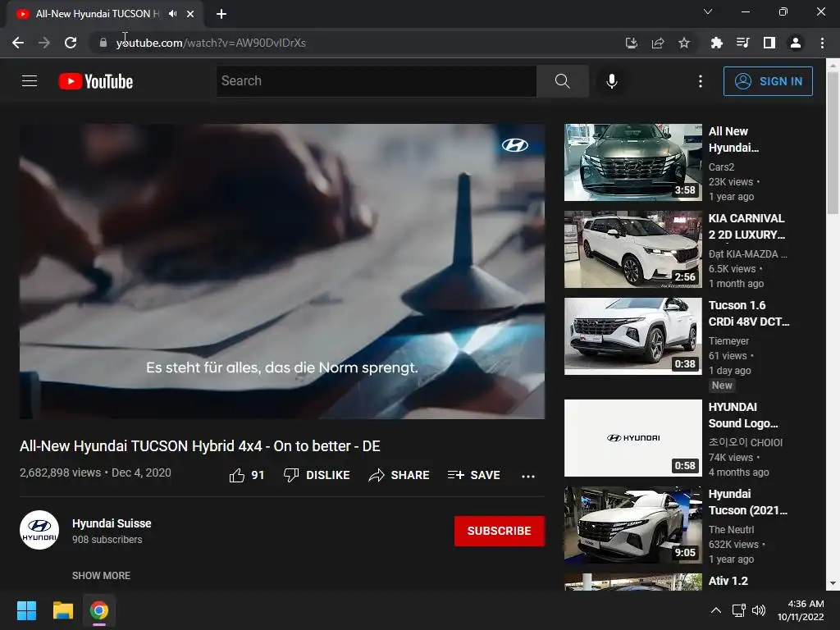Viewport: 840px width, 630px height.
Task: Mute tab via speaker icon on tab
Action: coord(172,14)
